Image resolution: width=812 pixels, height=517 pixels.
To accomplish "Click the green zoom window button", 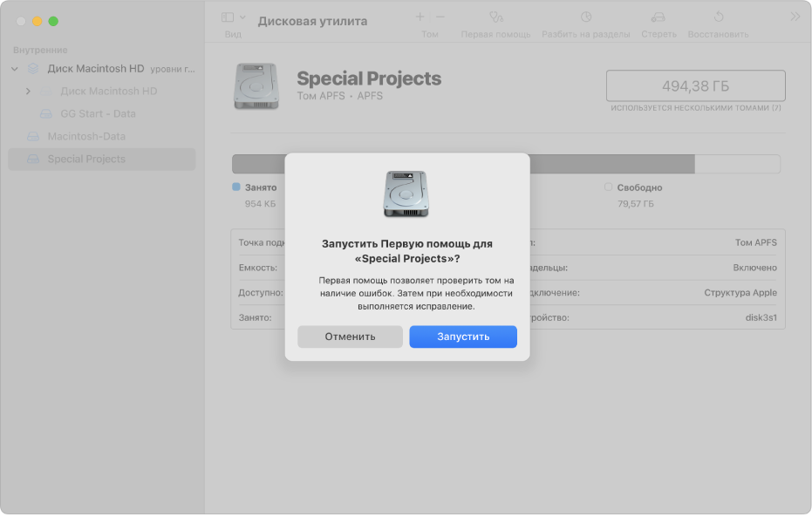I will tap(53, 21).
